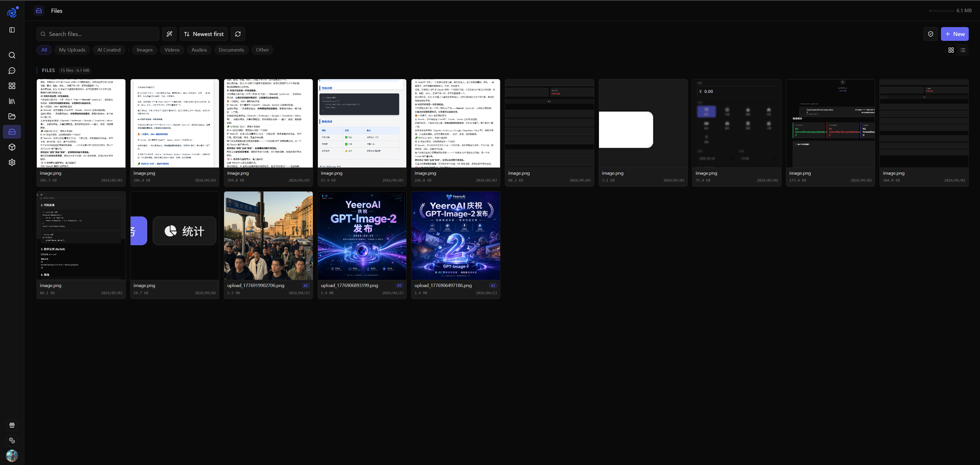
Task: Open the 88.2 KB image.png thumbnail
Action: pos(549,123)
